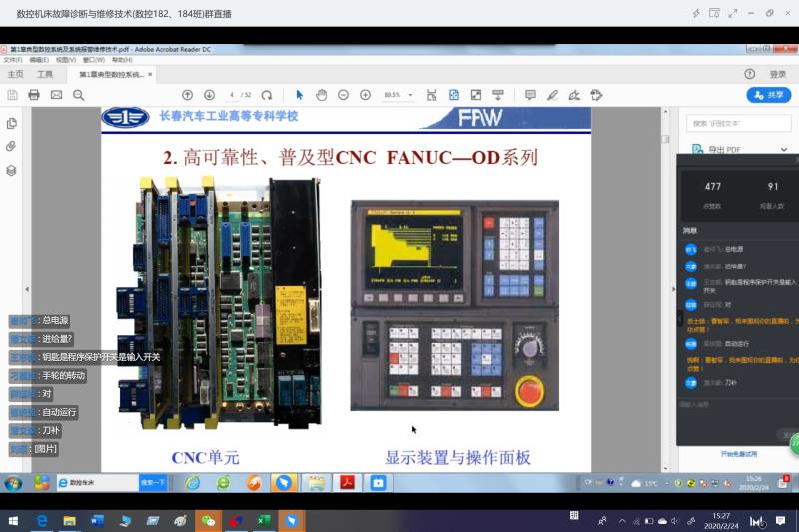Click the document scrollbar up arrow
Viewport: 799px width, 532px height.
pos(665,111)
